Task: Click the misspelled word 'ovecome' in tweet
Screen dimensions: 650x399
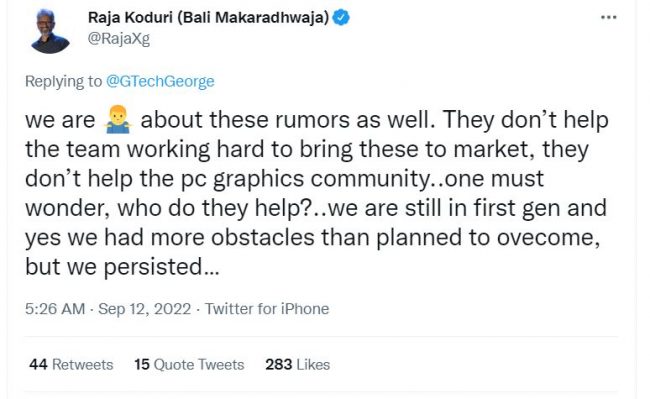Action: coord(548,238)
